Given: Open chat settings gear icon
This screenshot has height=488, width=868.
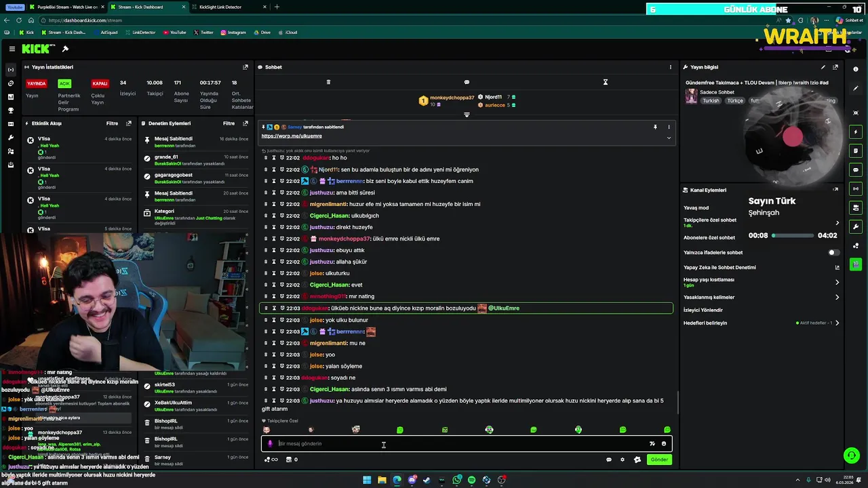Looking at the screenshot, I should (623, 460).
